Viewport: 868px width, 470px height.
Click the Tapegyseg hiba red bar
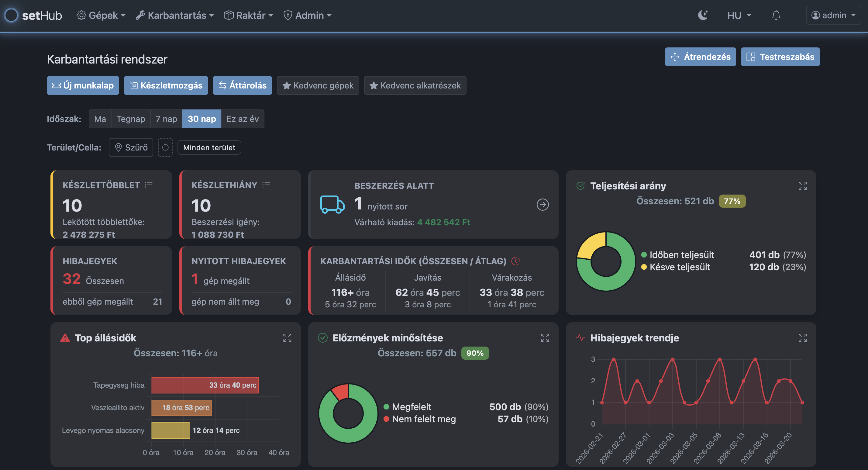pos(205,385)
